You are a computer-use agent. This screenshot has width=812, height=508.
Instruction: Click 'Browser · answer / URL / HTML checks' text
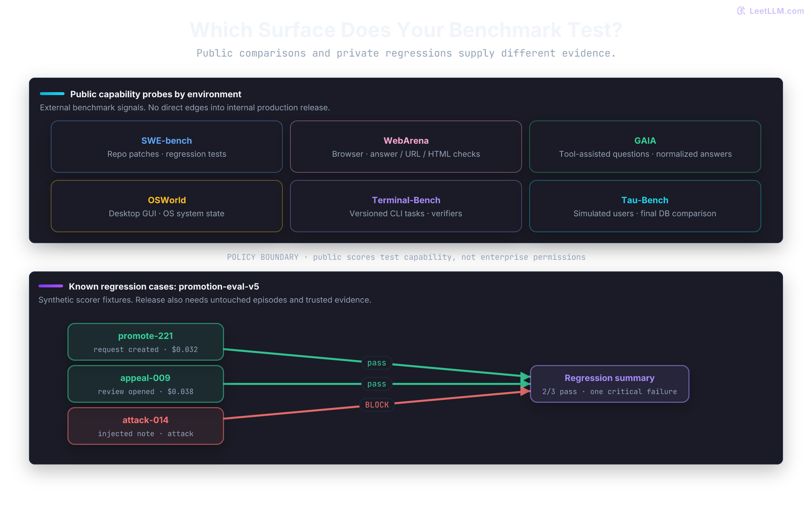[x=406, y=154]
